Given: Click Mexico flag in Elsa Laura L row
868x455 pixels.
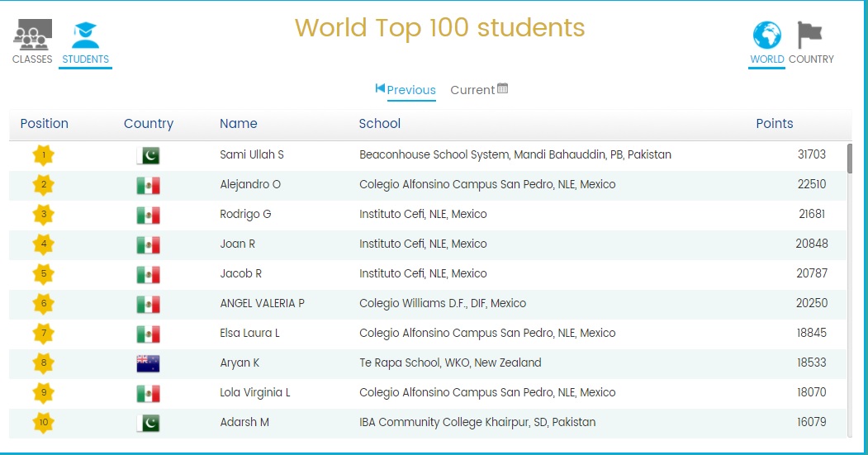Looking at the screenshot, I should [x=149, y=334].
